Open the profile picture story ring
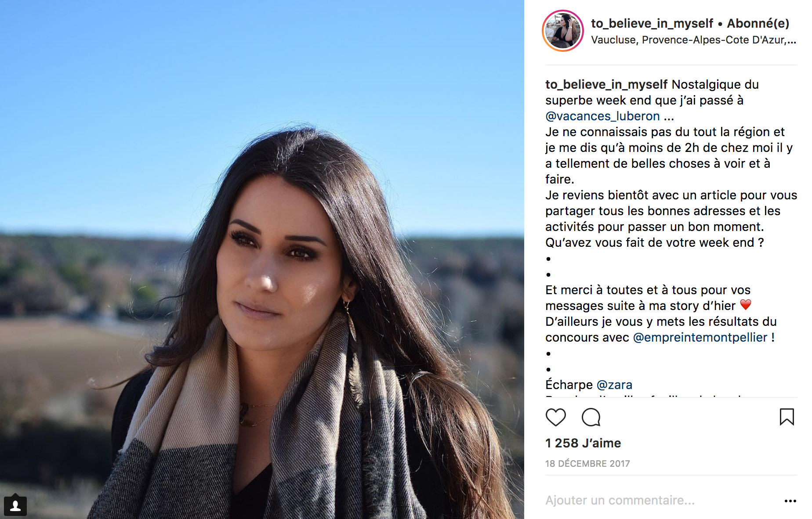The width and height of the screenshot is (812, 519). pos(563,31)
